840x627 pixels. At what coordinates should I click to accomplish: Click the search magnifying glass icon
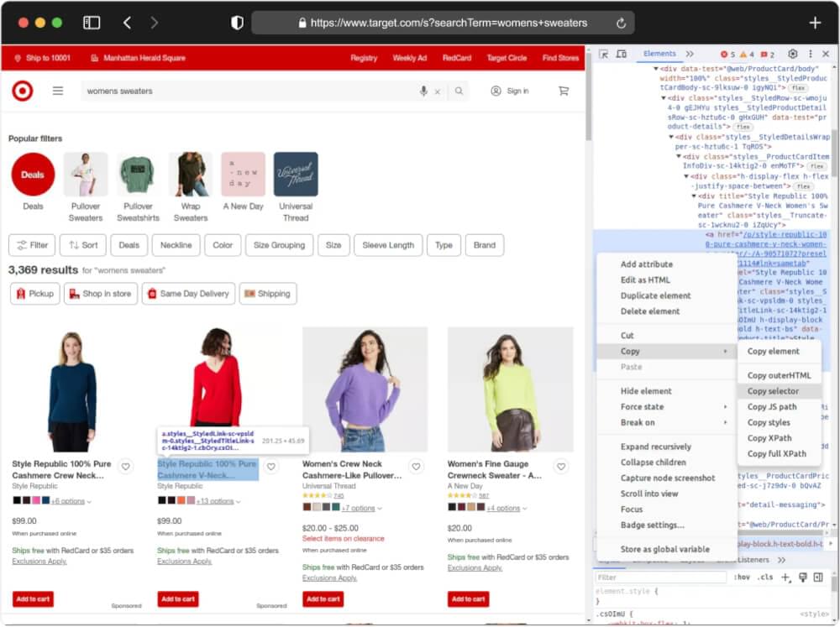click(459, 91)
